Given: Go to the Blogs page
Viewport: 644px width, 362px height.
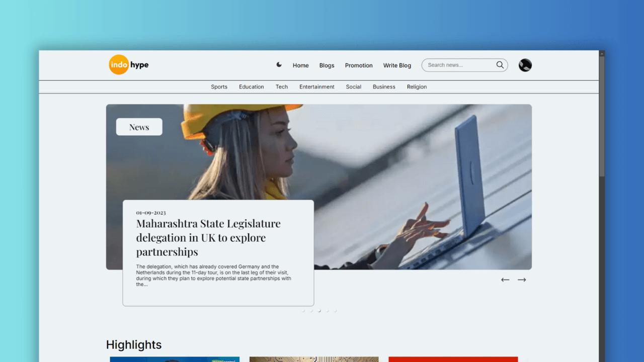Looking at the screenshot, I should coord(327,65).
